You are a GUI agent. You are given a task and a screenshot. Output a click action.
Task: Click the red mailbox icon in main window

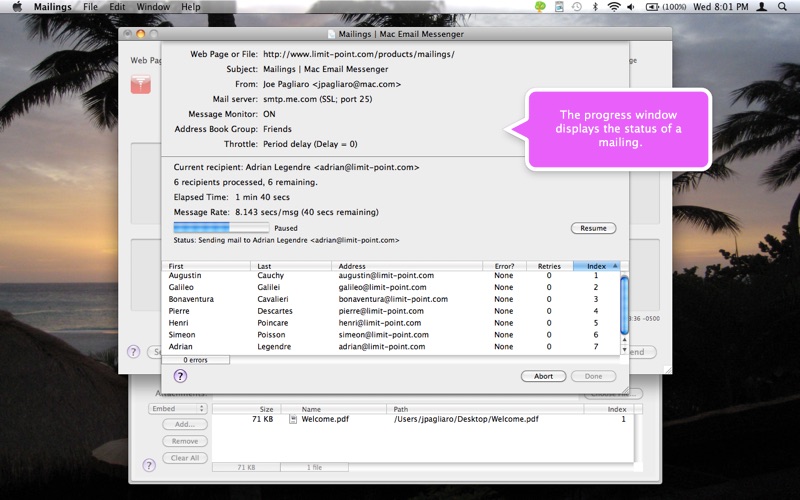[x=140, y=84]
